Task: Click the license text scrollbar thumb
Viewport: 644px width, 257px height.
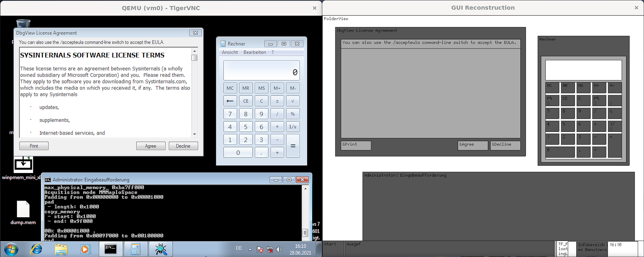Action: pyautogui.click(x=195, y=58)
